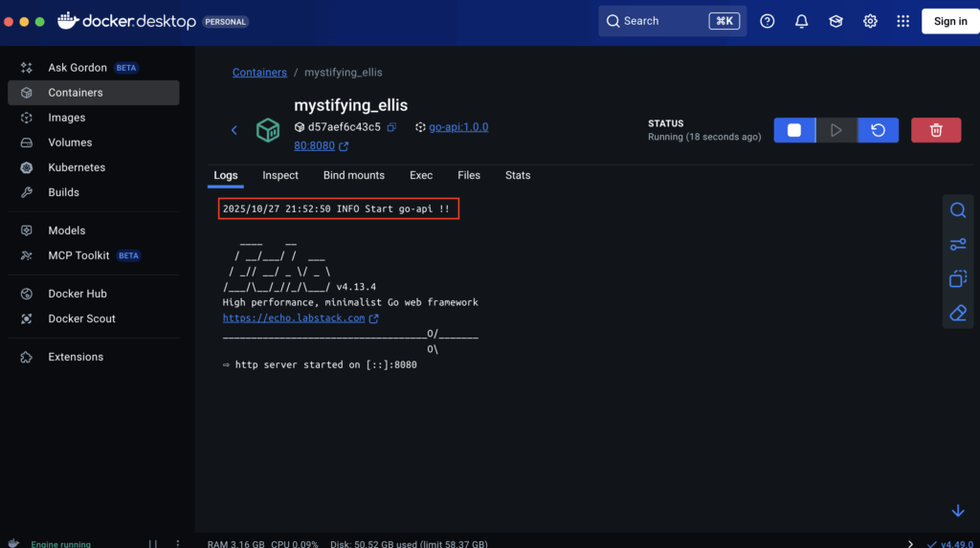Open the Stats tab
This screenshot has width=980, height=548.
coord(518,175)
